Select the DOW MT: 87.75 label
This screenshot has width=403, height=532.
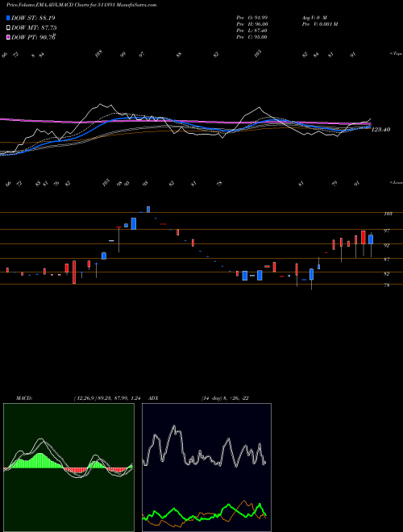coord(34,28)
